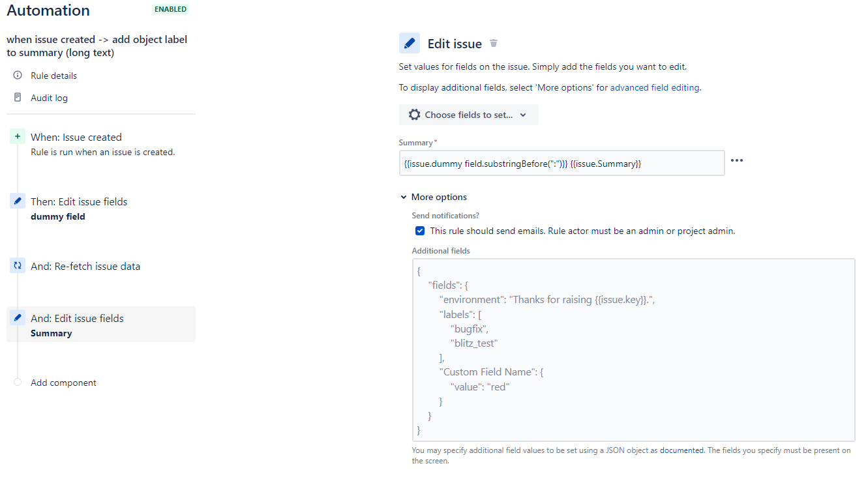Click the blue pencil Edit issue icon

410,43
